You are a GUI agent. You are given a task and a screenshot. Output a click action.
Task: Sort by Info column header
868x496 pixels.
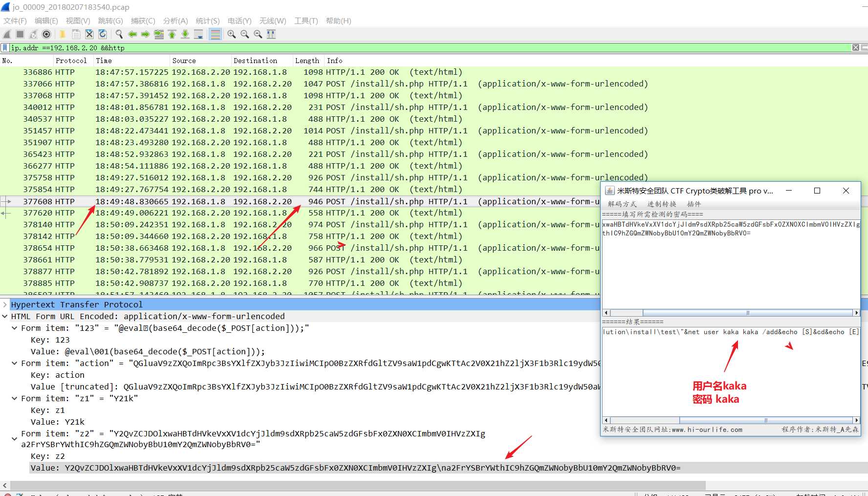point(596,61)
